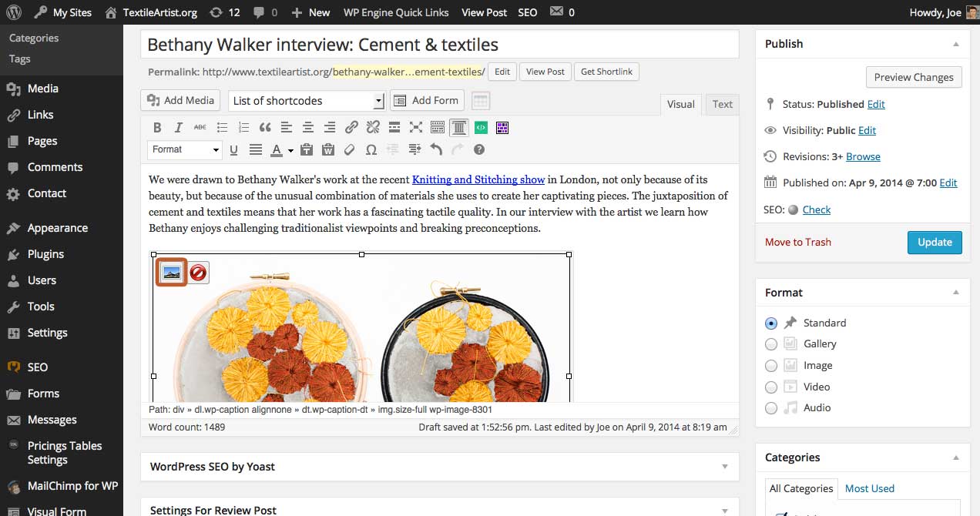Select the Standard post format
This screenshot has height=516, width=980.
(x=771, y=323)
